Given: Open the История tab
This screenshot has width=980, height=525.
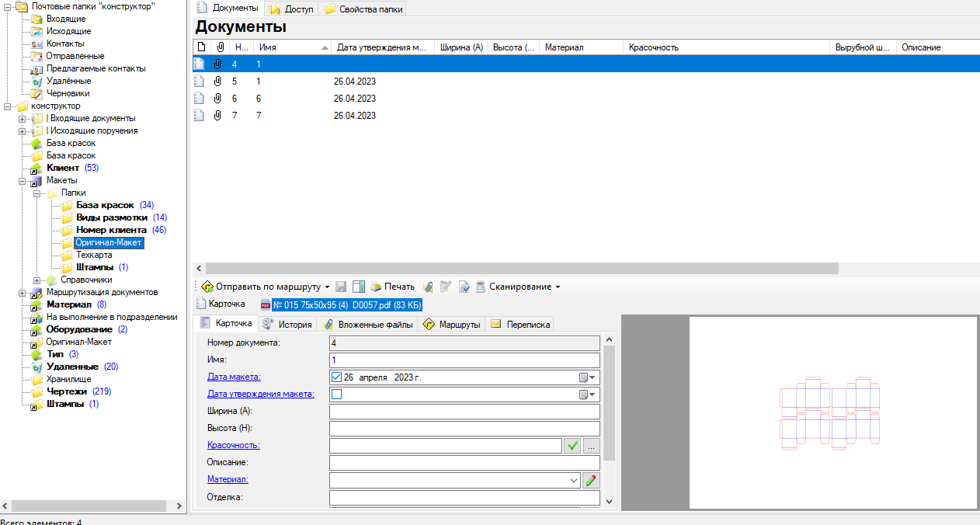Looking at the screenshot, I should click(x=287, y=324).
